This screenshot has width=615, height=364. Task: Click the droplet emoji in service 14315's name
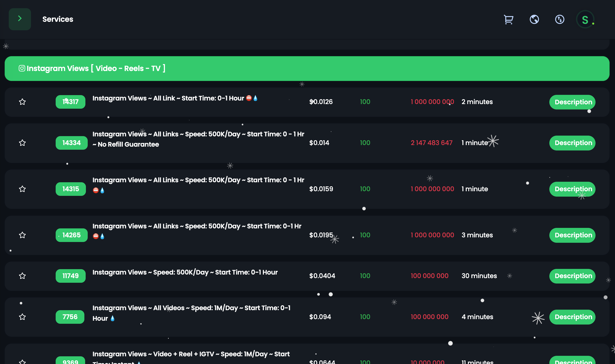coord(102,190)
